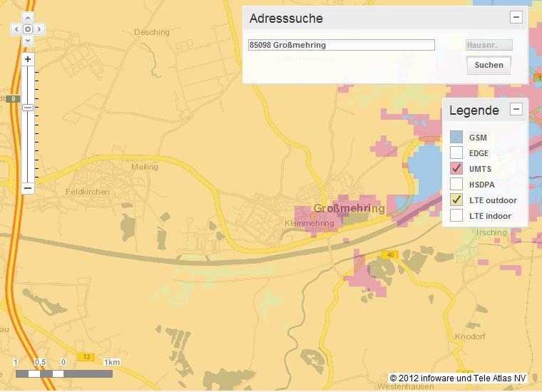542x392 pixels.
Task: Pan the map down with arrow
Action: [x=28, y=41]
